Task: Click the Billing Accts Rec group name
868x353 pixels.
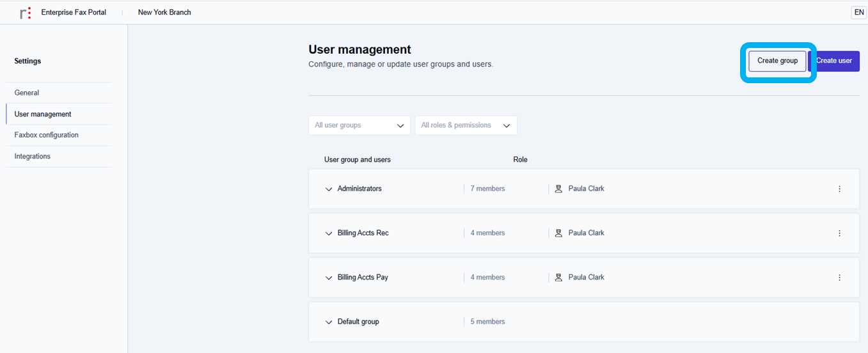Action: coord(363,233)
